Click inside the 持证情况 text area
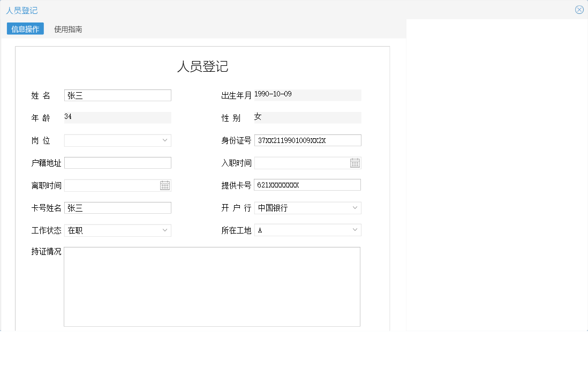The height and width of the screenshot is (368, 588). (x=212, y=286)
